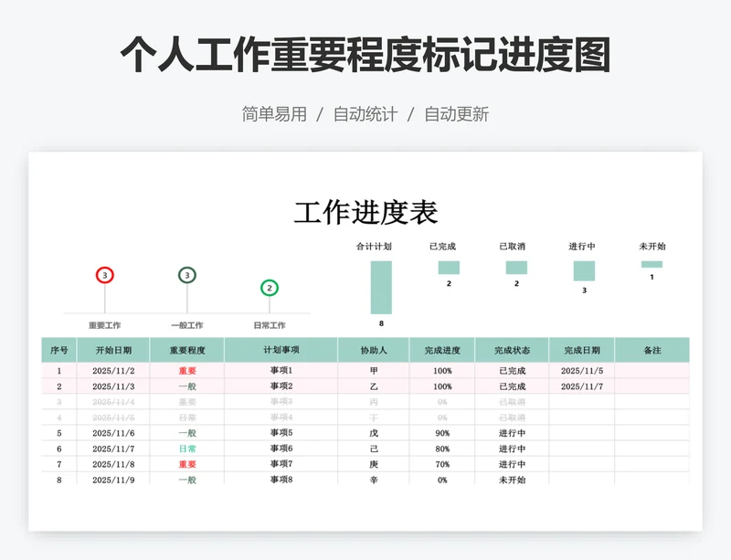This screenshot has height=560, width=731.
Task: Click the 事项8 plan item cell
Action: 281,480
